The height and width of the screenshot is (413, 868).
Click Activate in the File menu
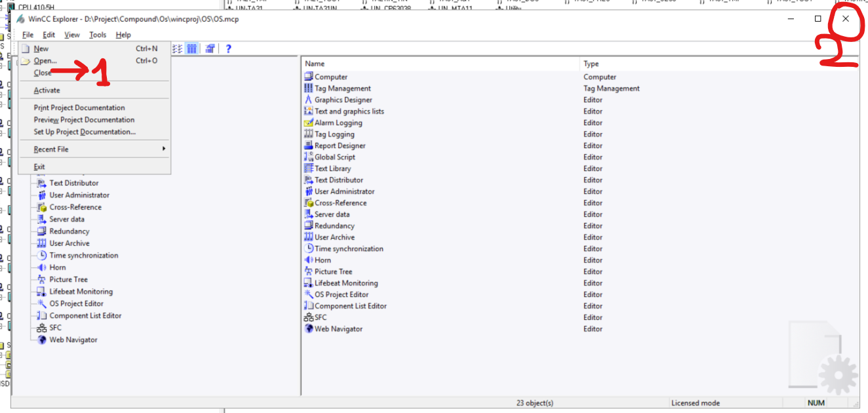pos(47,90)
